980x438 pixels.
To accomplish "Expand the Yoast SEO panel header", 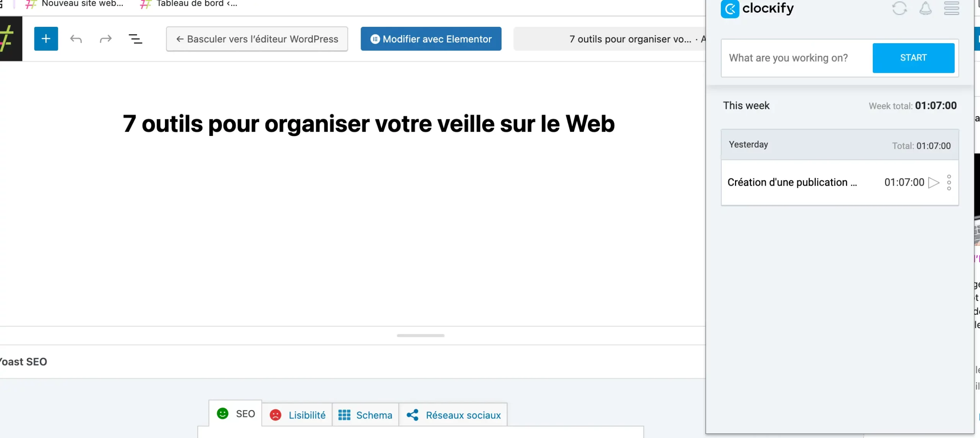I will [24, 362].
